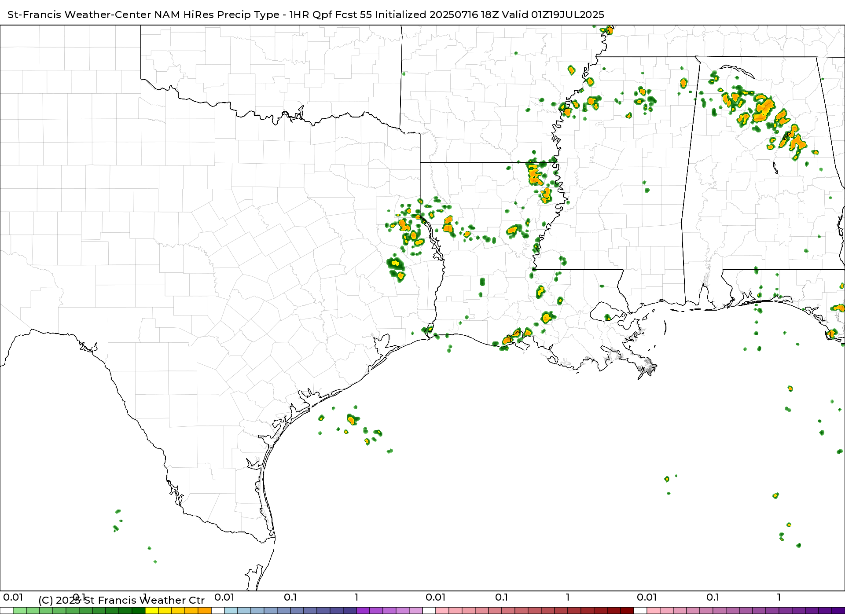This screenshot has width=845, height=616.
Task: Click the 1 label above the red scale
Action: (568, 597)
